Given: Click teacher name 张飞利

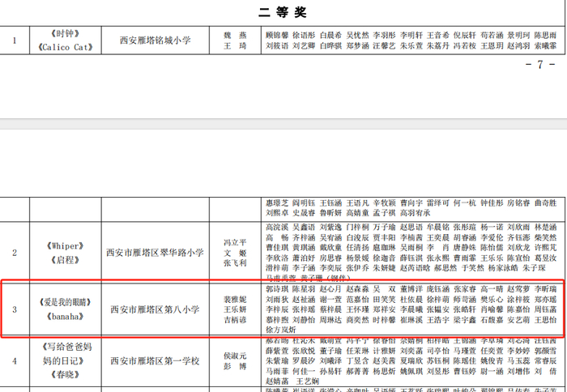Looking at the screenshot, I should tap(235, 263).
